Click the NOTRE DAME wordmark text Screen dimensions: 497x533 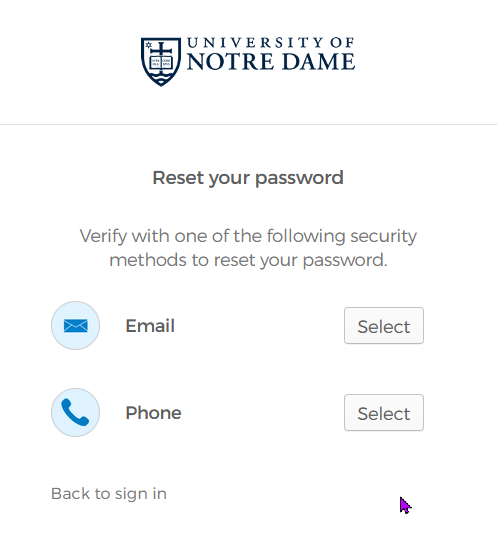(271, 62)
